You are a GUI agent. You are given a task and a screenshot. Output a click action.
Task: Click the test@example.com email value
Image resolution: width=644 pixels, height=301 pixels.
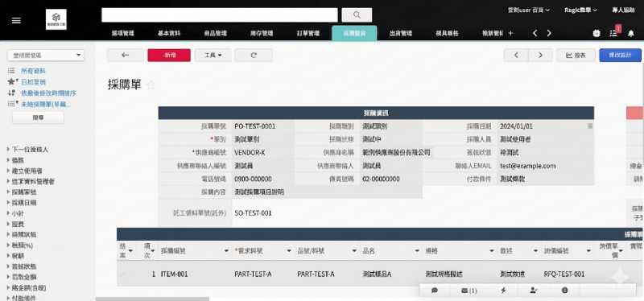[x=528, y=166]
